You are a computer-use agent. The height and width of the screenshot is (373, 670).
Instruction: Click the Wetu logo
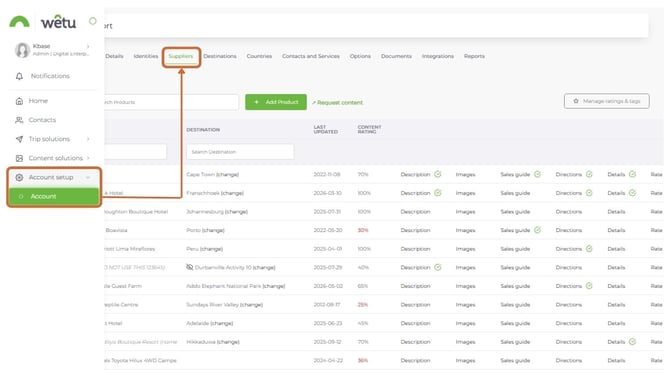click(x=43, y=21)
